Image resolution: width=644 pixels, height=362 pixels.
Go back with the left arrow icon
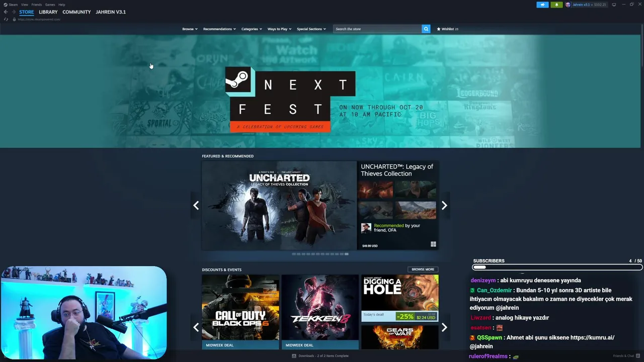[6, 12]
